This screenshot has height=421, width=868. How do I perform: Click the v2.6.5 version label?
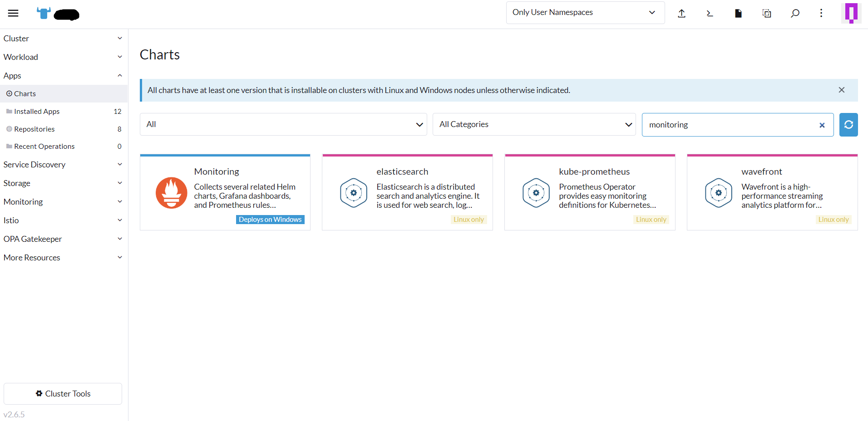[x=14, y=415]
